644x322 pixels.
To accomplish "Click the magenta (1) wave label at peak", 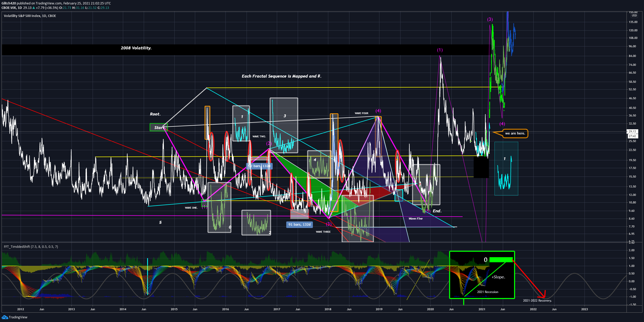I will 440,50.
